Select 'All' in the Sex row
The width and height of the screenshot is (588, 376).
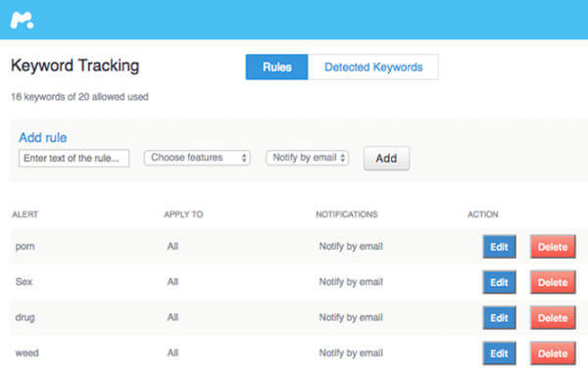[172, 282]
